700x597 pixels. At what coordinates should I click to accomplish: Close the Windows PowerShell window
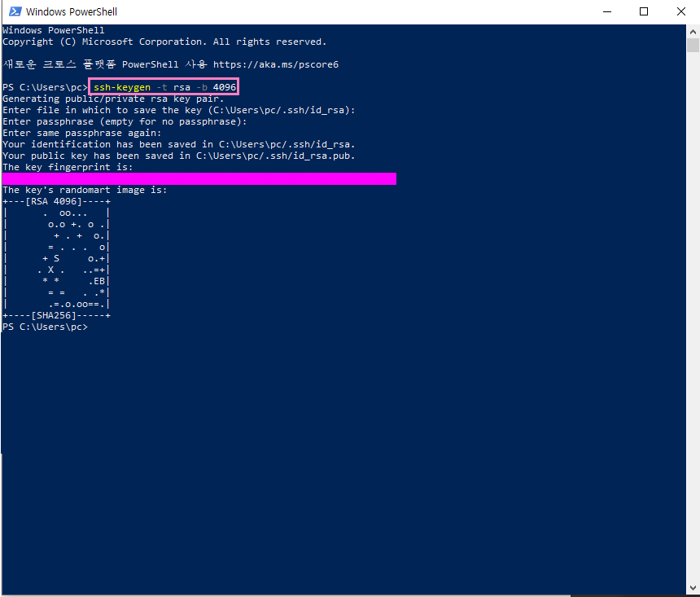coord(680,11)
